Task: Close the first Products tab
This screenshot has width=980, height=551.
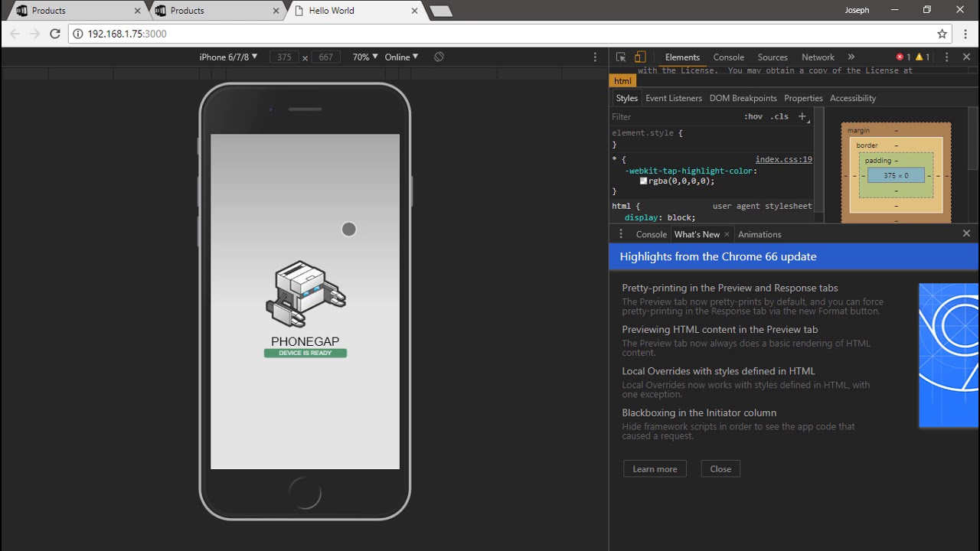Action: pos(138,11)
